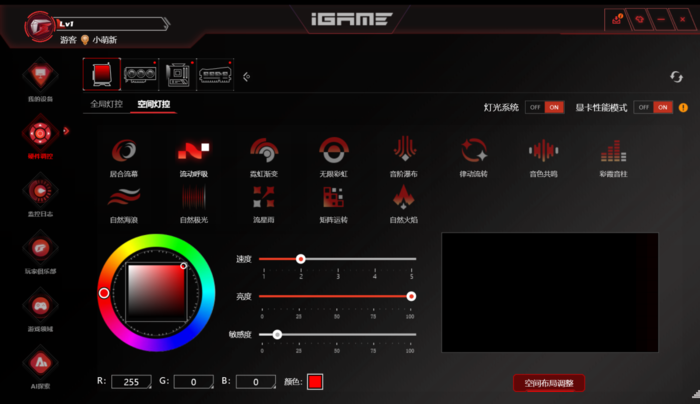
Task: Click the 50 mark on brightness scale
Action: tap(337, 316)
